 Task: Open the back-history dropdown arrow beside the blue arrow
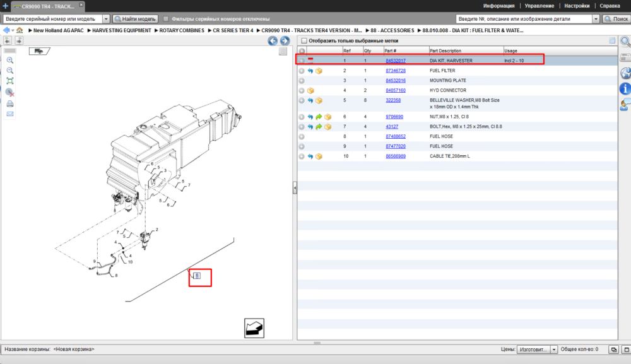coord(13,30)
